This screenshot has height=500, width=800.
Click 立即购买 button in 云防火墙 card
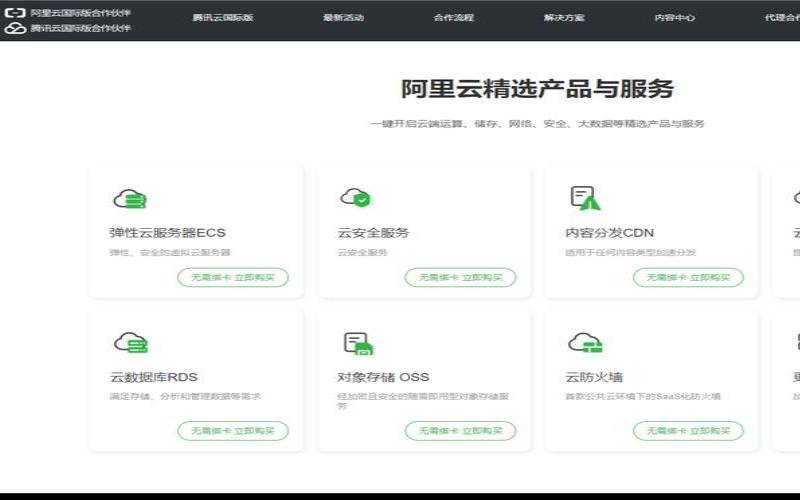pyautogui.click(x=688, y=431)
